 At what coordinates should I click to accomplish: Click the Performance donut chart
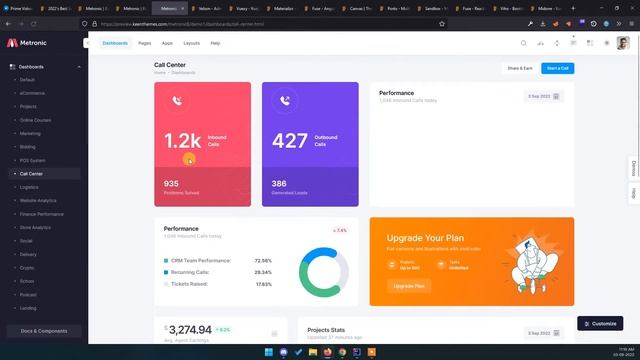324,272
